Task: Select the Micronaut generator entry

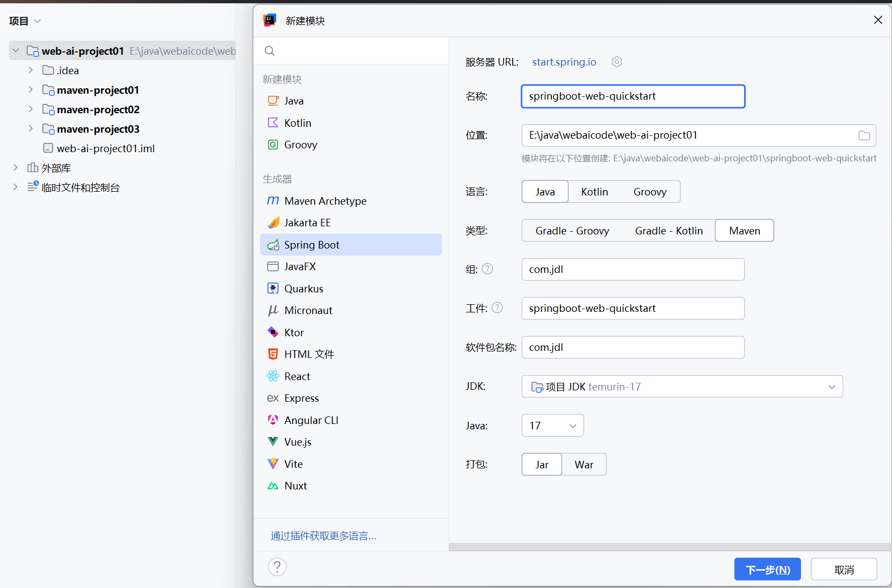Action: (x=351, y=310)
